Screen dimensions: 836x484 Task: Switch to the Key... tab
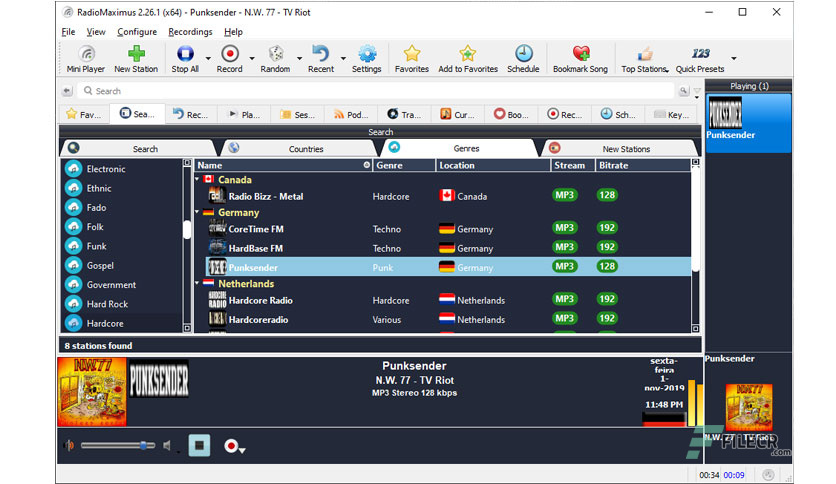coord(671,114)
